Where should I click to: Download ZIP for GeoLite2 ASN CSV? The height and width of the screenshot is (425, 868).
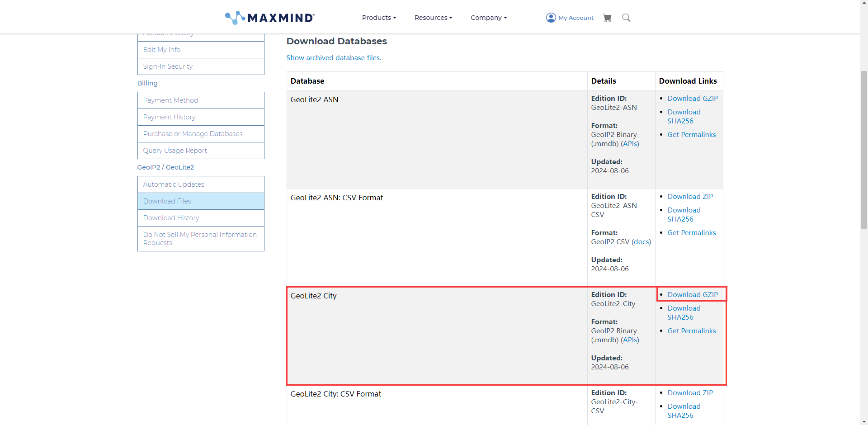tap(690, 197)
